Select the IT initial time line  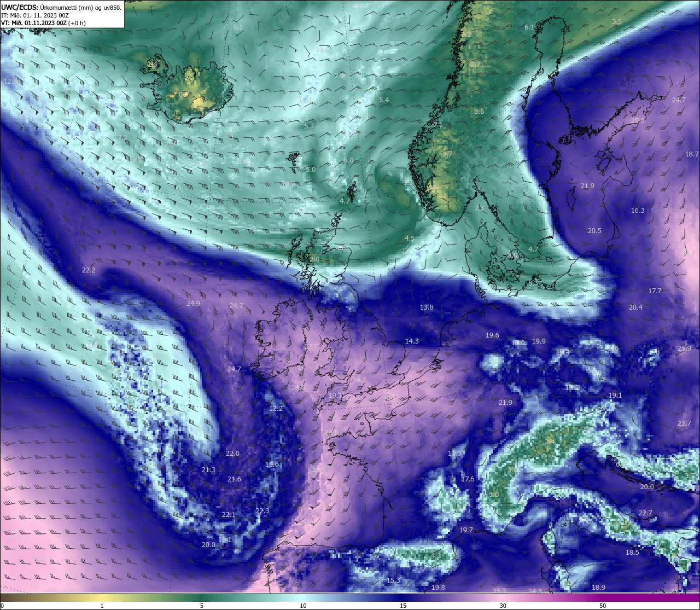[34, 15]
